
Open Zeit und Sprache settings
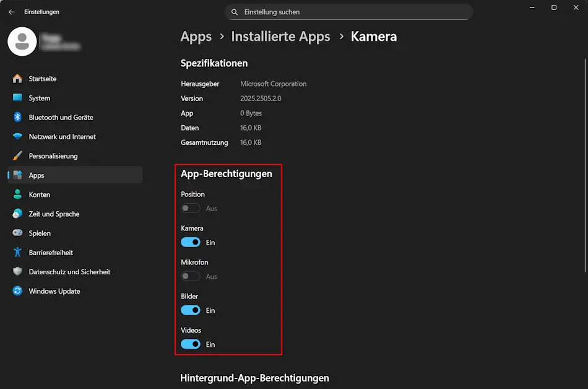click(55, 214)
